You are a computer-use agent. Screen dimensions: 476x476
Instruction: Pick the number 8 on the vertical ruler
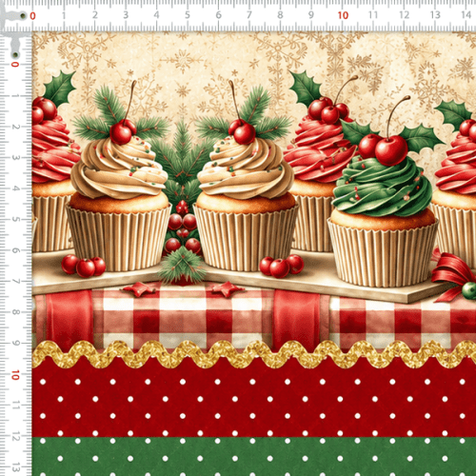(15, 312)
